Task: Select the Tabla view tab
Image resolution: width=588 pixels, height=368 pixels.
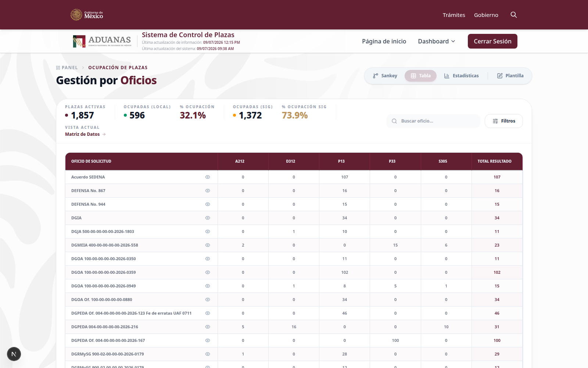Action: (420, 76)
